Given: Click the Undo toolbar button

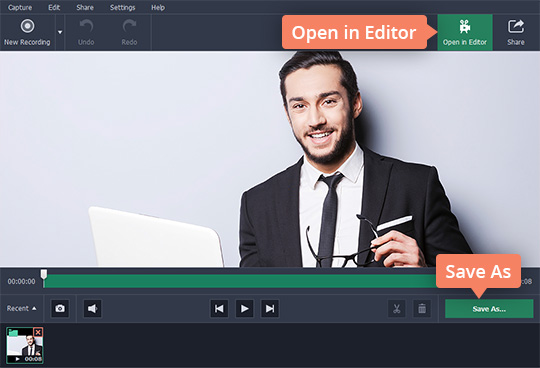Looking at the screenshot, I should point(86,33).
